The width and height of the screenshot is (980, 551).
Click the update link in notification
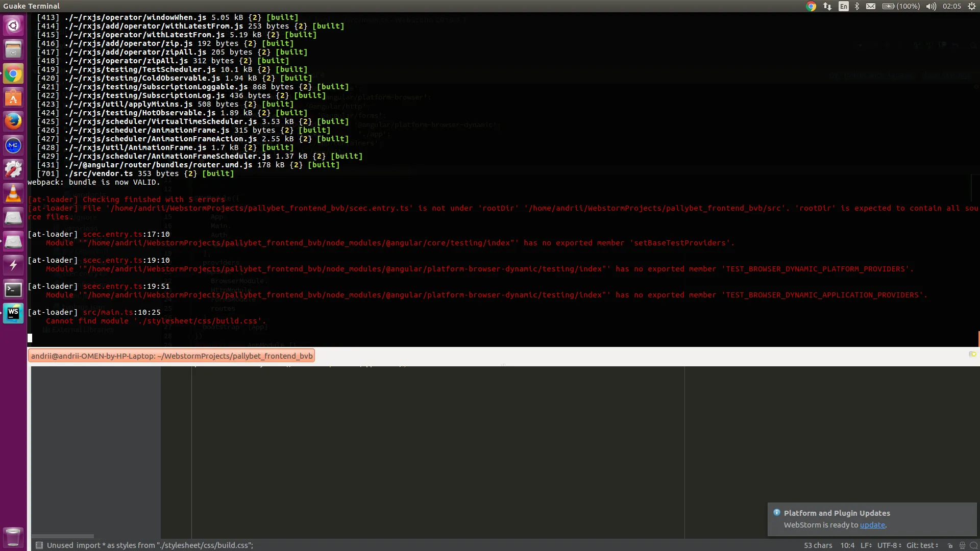click(x=872, y=525)
